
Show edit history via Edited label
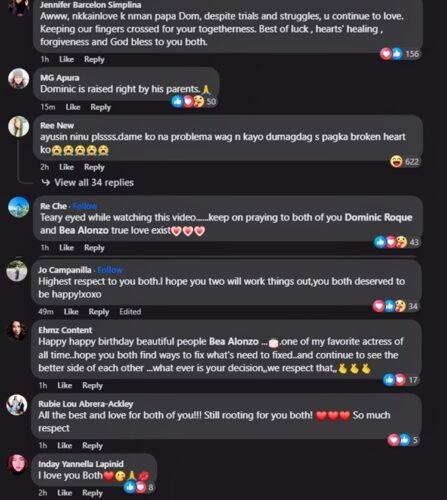[x=130, y=312]
